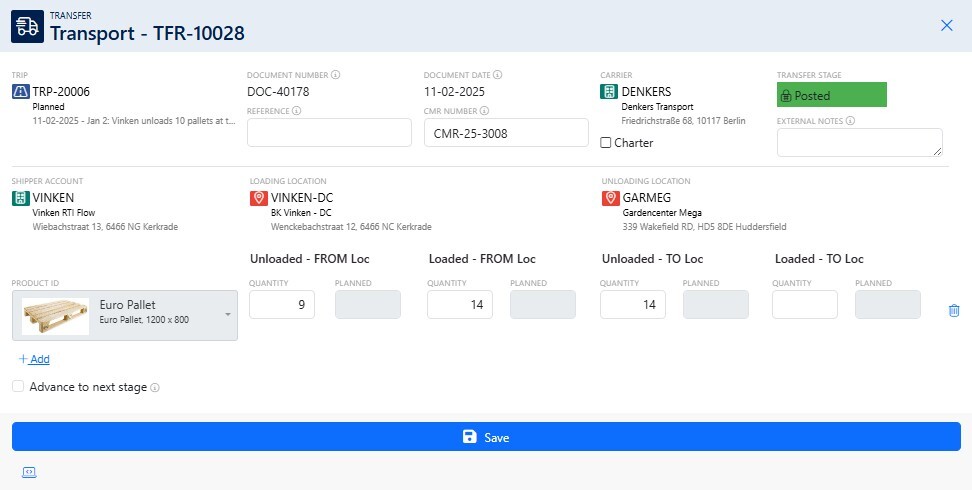Focus the CMR Number field
The image size is (972, 490).
point(505,133)
